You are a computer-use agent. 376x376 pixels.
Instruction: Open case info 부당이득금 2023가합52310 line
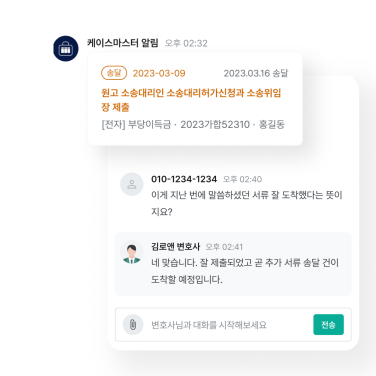point(193,125)
